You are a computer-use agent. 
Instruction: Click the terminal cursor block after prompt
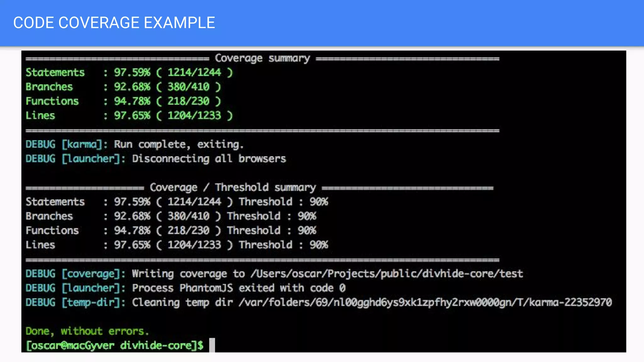(x=212, y=345)
